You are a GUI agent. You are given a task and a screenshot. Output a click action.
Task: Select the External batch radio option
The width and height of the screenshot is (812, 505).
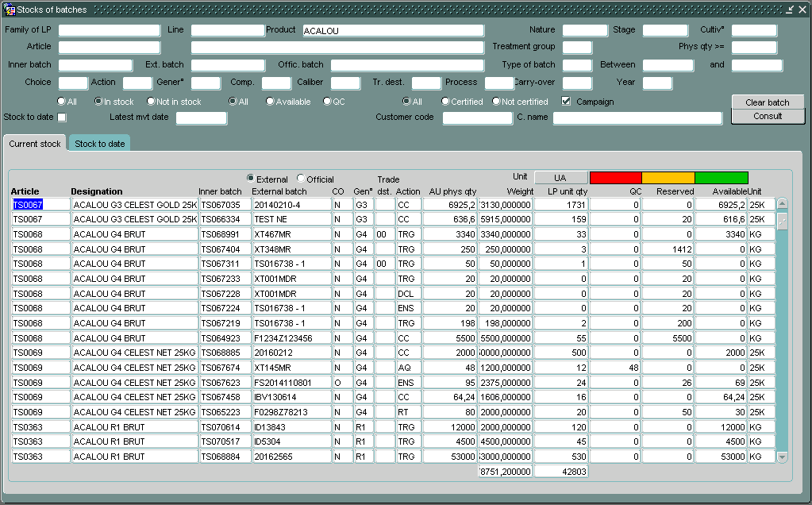pos(251,178)
